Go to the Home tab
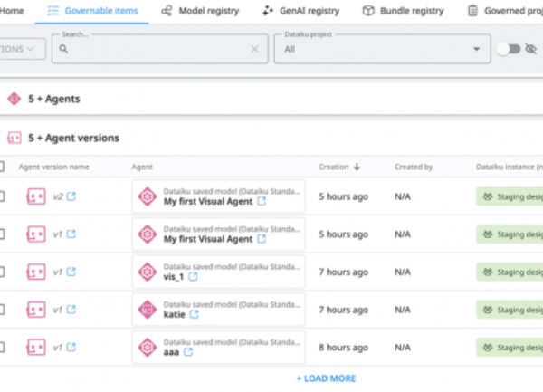This screenshot has width=543, height=392. pos(12,11)
